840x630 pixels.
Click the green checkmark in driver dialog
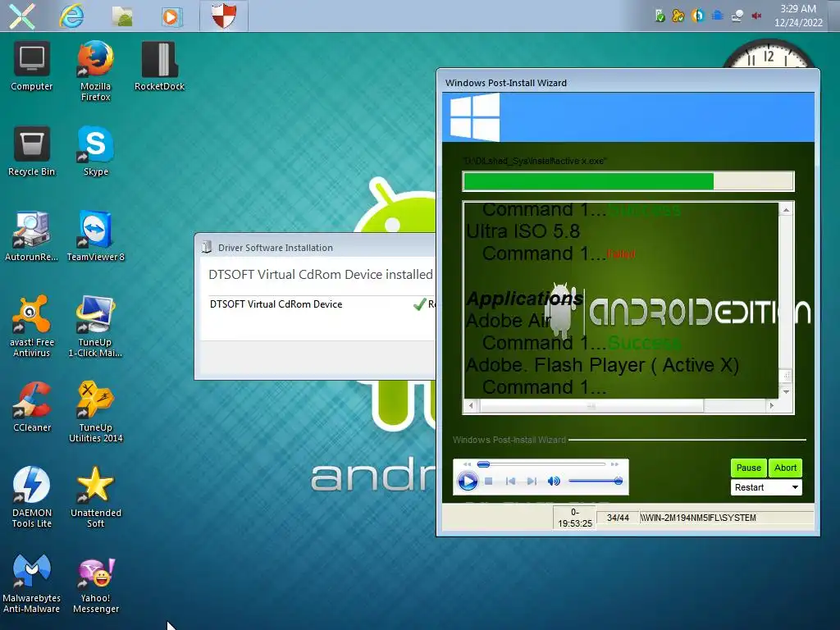click(419, 304)
